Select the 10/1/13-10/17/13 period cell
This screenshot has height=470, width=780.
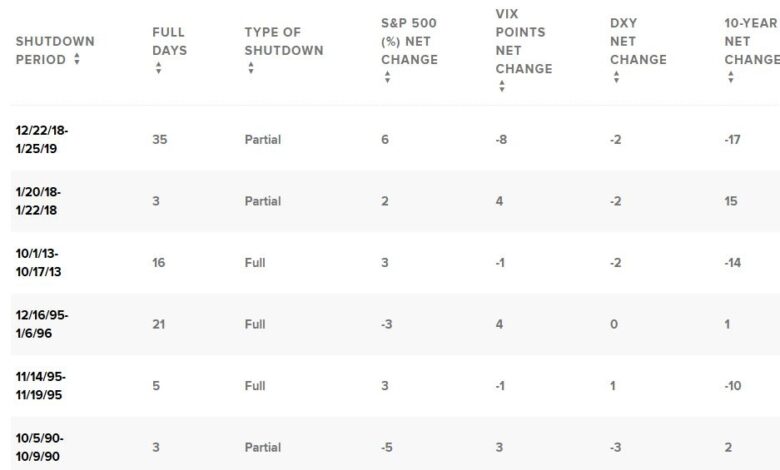41,263
